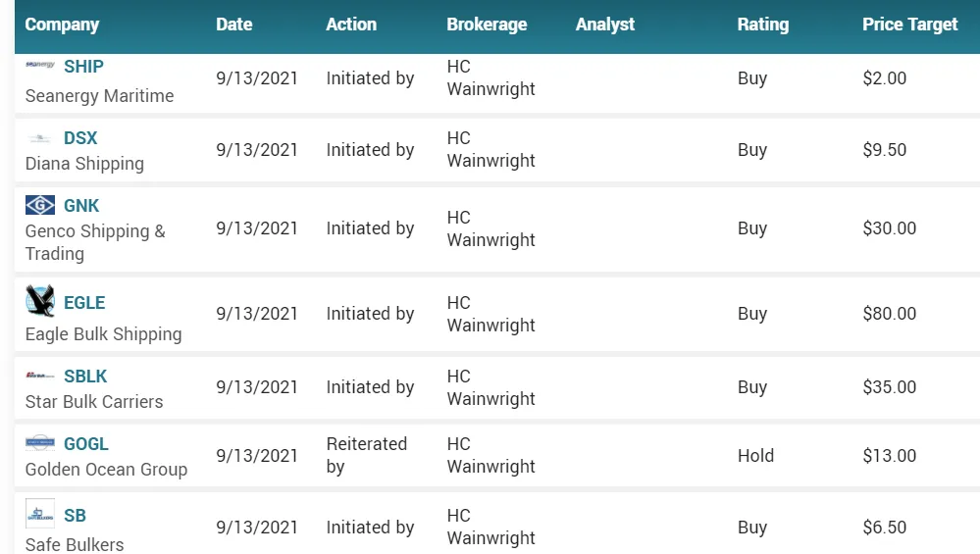The height and width of the screenshot is (554, 980).
Task: Open the EGLE ticker link
Action: (x=84, y=303)
